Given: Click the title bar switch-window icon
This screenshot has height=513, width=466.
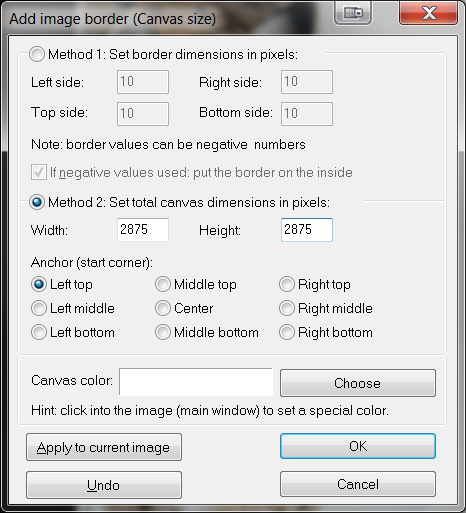Looking at the screenshot, I should 353,13.
